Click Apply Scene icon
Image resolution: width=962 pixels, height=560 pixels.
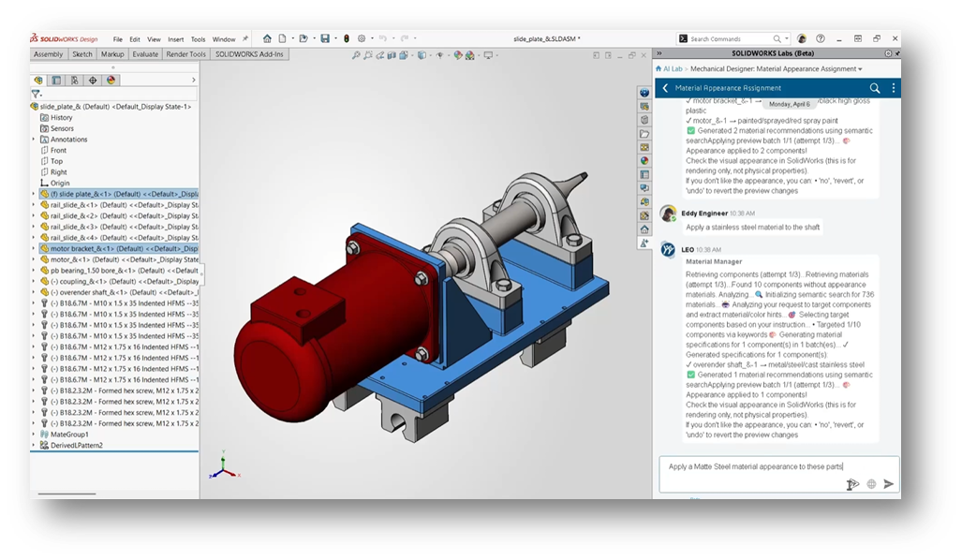coord(470,55)
